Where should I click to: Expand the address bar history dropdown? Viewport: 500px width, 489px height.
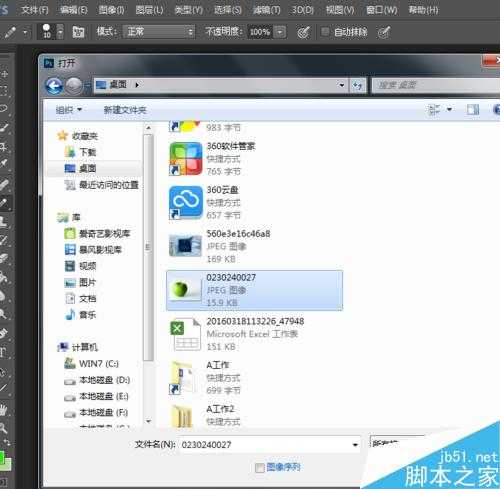click(341, 85)
